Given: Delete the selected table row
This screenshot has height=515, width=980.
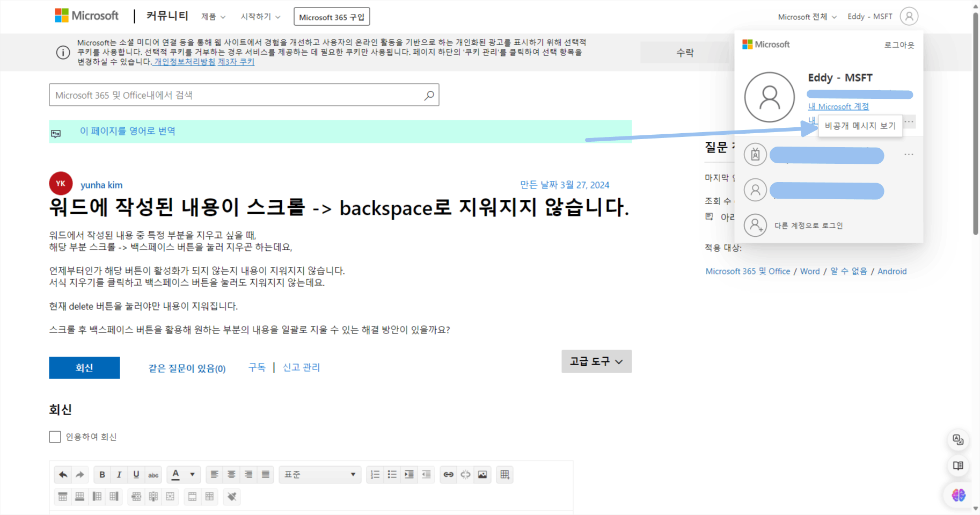Looking at the screenshot, I should pos(136,497).
